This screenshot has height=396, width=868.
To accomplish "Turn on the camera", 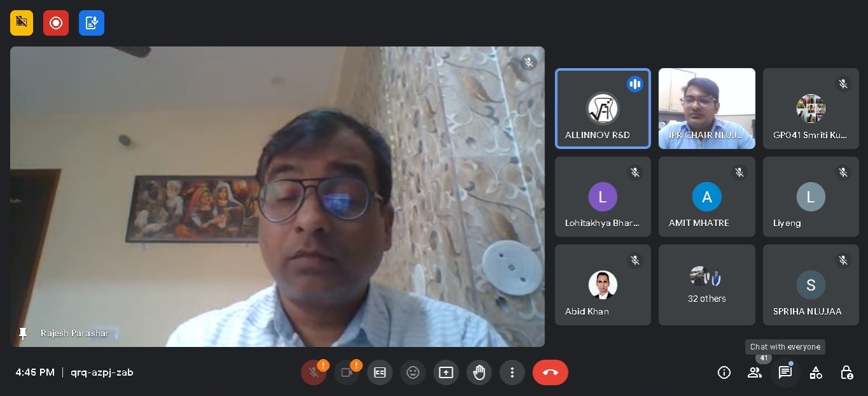I will point(347,372).
